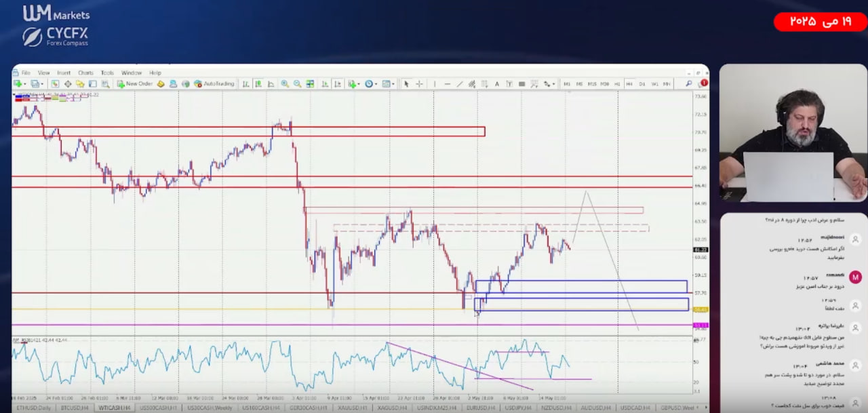868x413 pixels.
Task: Select the horizontal line drawing tool
Action: click(x=447, y=84)
